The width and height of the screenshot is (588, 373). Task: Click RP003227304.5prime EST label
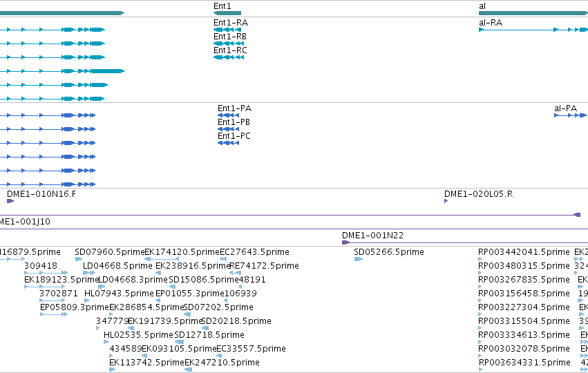click(x=524, y=307)
